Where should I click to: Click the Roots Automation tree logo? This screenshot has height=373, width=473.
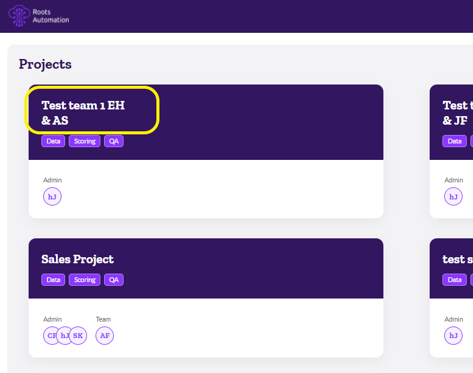click(19, 16)
